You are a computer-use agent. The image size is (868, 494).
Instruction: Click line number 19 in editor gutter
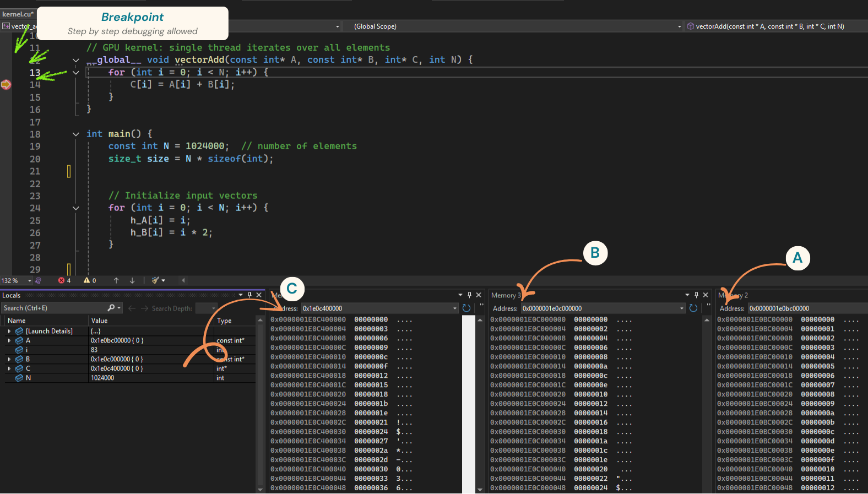click(x=35, y=146)
